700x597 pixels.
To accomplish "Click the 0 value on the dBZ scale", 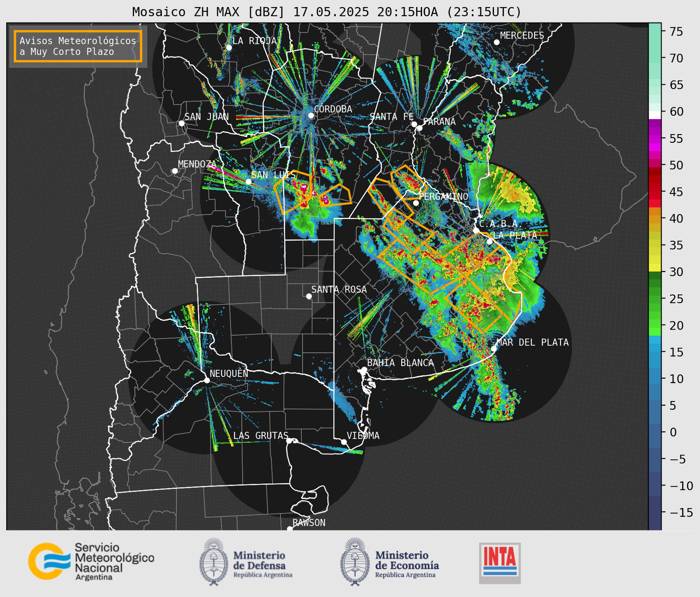I will click(x=673, y=433).
